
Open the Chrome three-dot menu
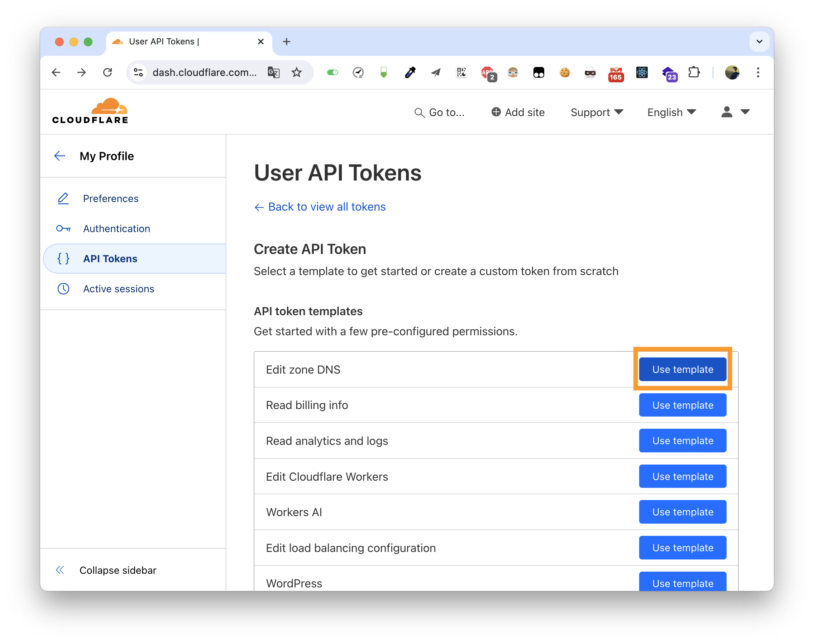tap(758, 72)
